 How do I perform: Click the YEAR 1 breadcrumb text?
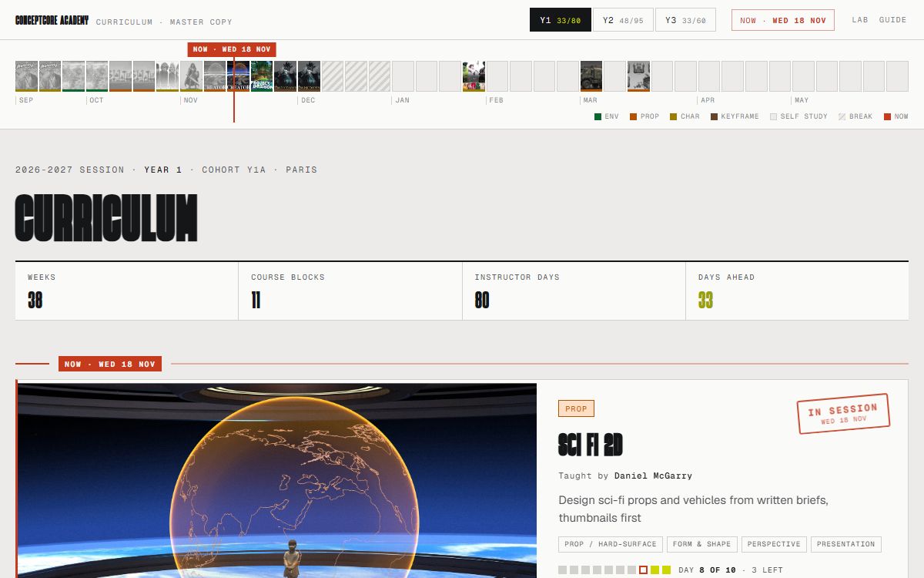[163, 170]
